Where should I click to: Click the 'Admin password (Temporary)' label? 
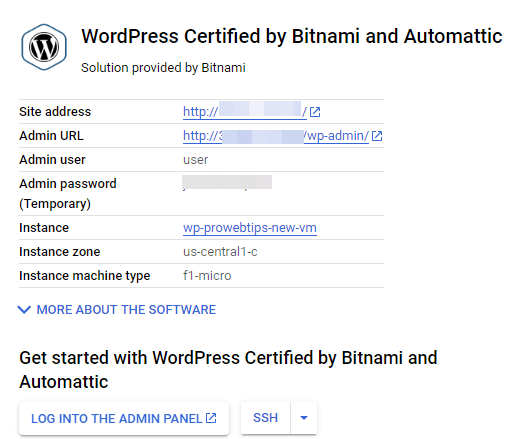click(68, 193)
